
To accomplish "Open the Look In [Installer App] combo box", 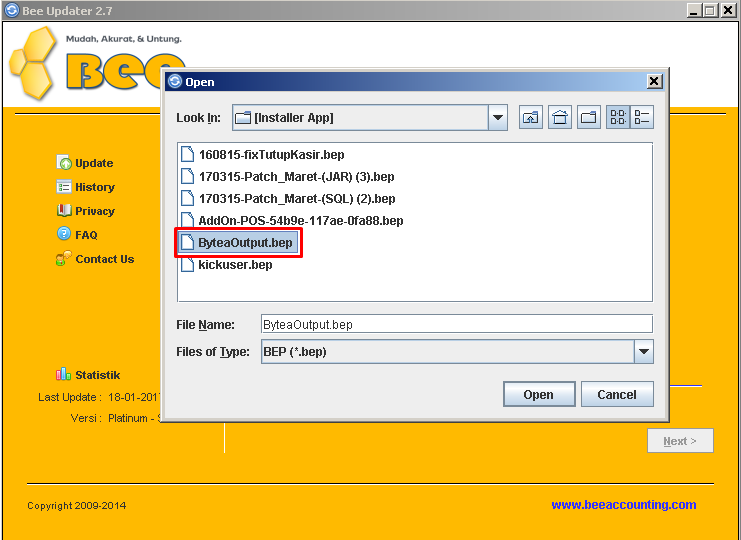I will click(370, 117).
